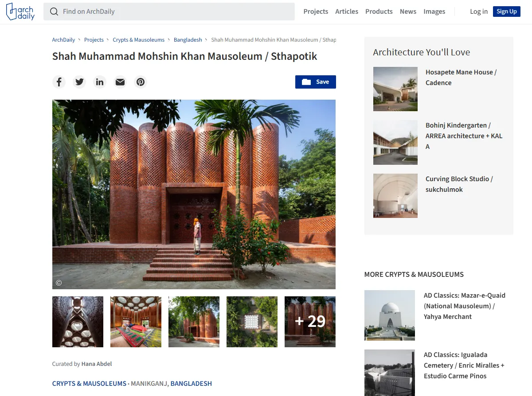Share article on Twitter
Viewport: 532px width, 396px height.
coord(79,82)
